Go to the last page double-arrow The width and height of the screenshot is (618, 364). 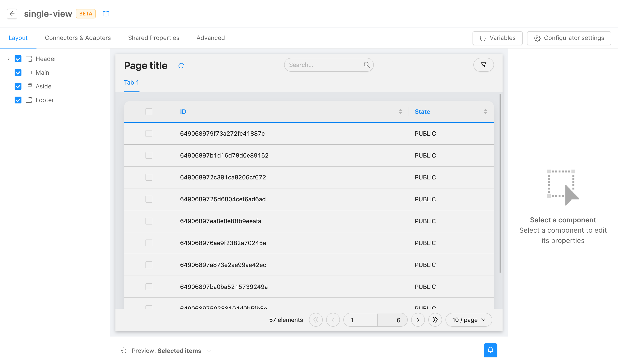click(435, 320)
